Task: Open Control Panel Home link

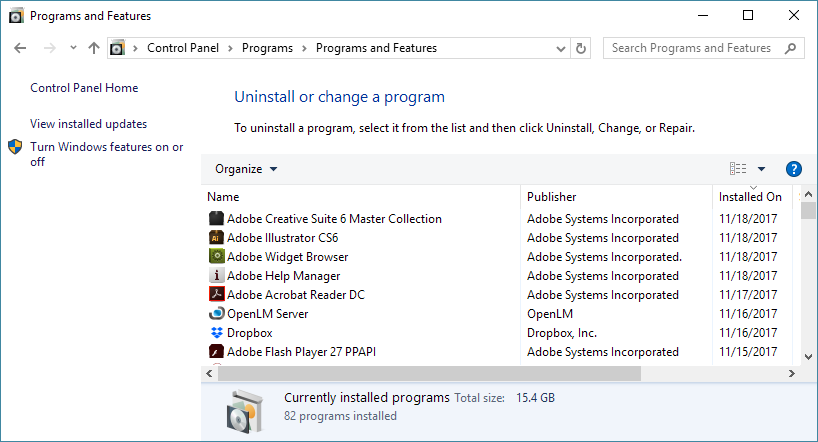Action: (x=84, y=88)
